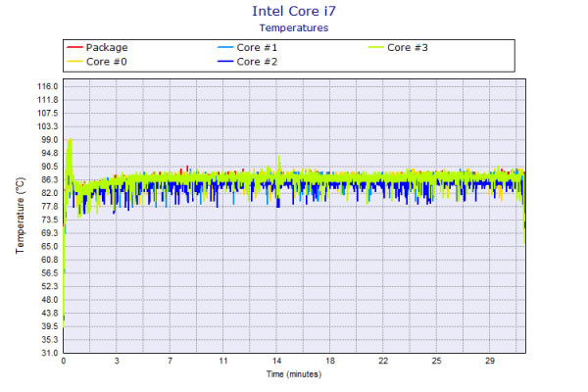
Task: Click the 31.0 y-axis value
Action: [x=50, y=353]
